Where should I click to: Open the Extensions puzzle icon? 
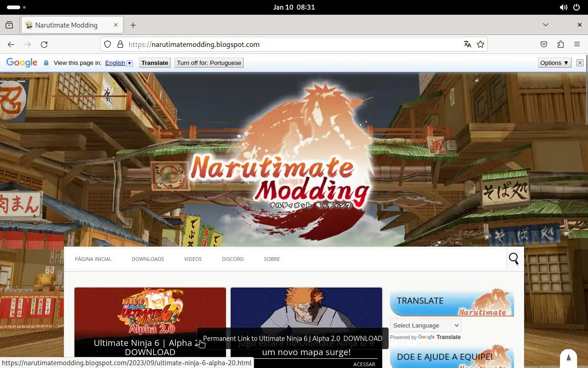560,44
